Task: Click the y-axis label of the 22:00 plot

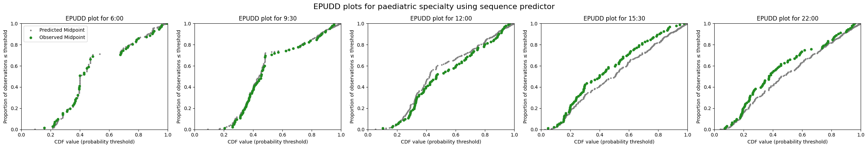Action: point(699,76)
